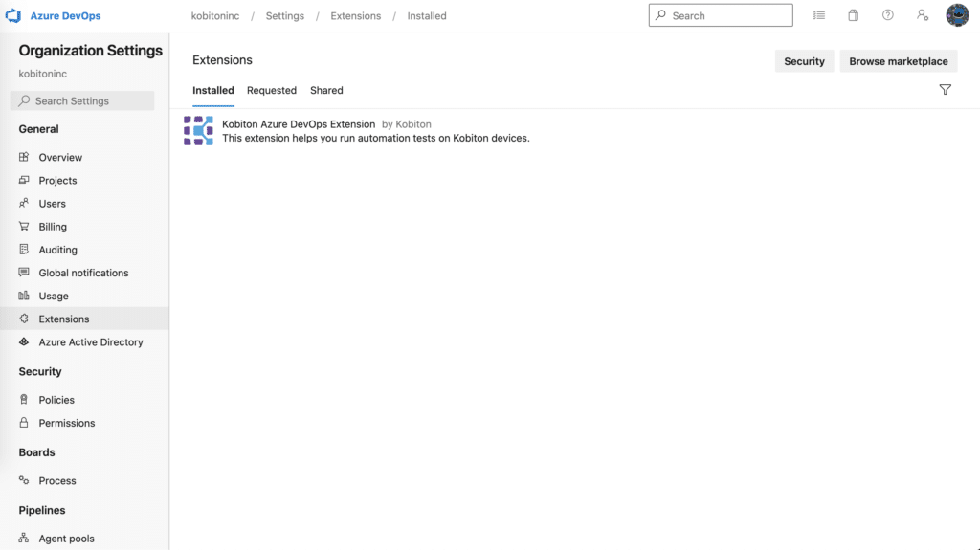The image size is (980, 550).
Task: Focus the top Search input field
Action: click(x=721, y=15)
